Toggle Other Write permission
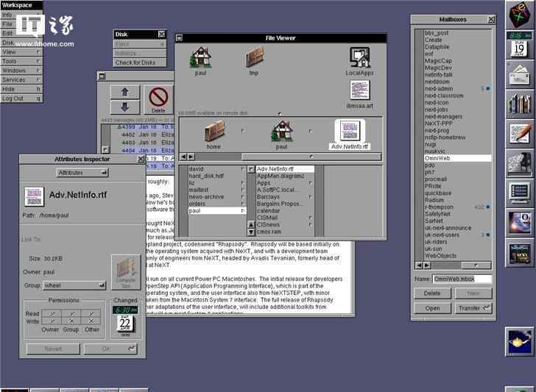The image size is (536, 392). coord(91,321)
